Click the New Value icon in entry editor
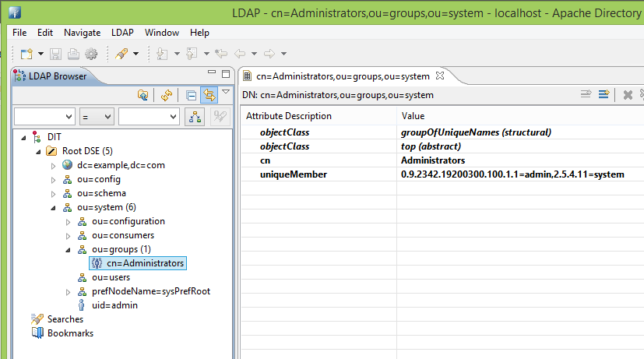Image resolution: width=644 pixels, height=359 pixels. [x=604, y=94]
